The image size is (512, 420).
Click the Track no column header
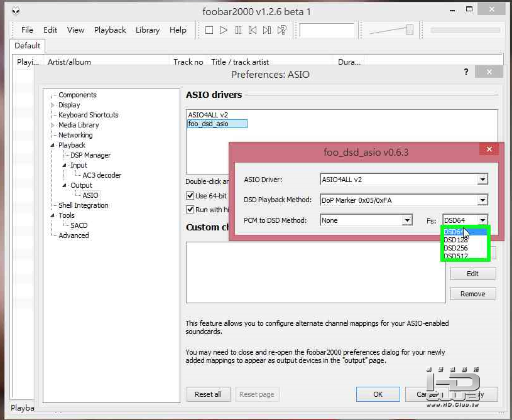click(x=188, y=62)
